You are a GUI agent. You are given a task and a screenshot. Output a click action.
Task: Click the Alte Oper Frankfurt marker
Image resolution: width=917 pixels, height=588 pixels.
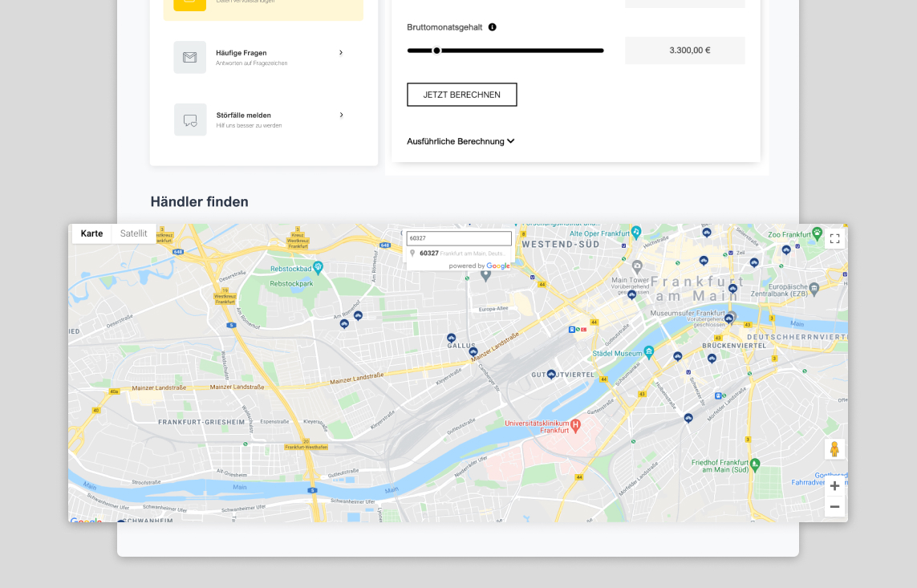click(636, 232)
